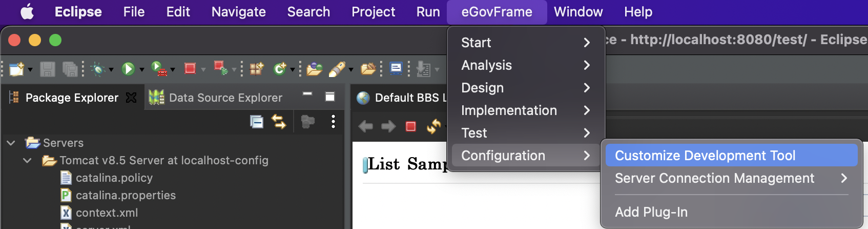Click the browser Back arrow
The height and width of the screenshot is (229, 868).
click(366, 126)
